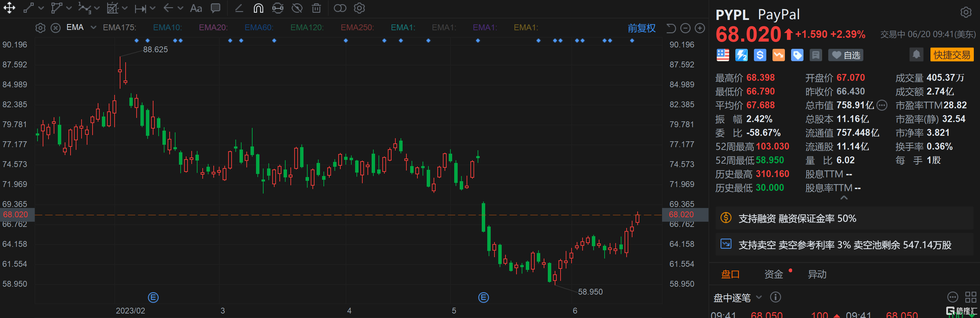Toggle hide all drawings eye icon
The height and width of the screenshot is (318, 980).
tap(297, 8)
